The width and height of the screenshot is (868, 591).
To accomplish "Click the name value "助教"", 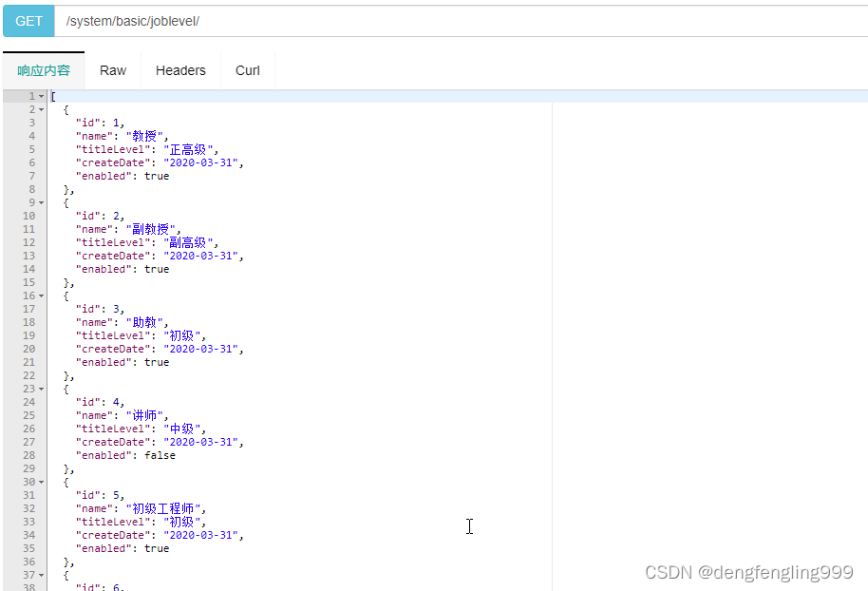I will pyautogui.click(x=144, y=322).
